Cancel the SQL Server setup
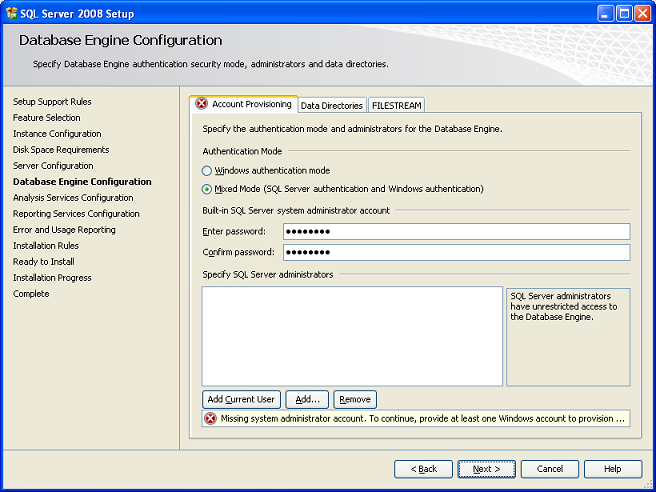Image resolution: width=656 pixels, height=492 pixels. pos(550,469)
